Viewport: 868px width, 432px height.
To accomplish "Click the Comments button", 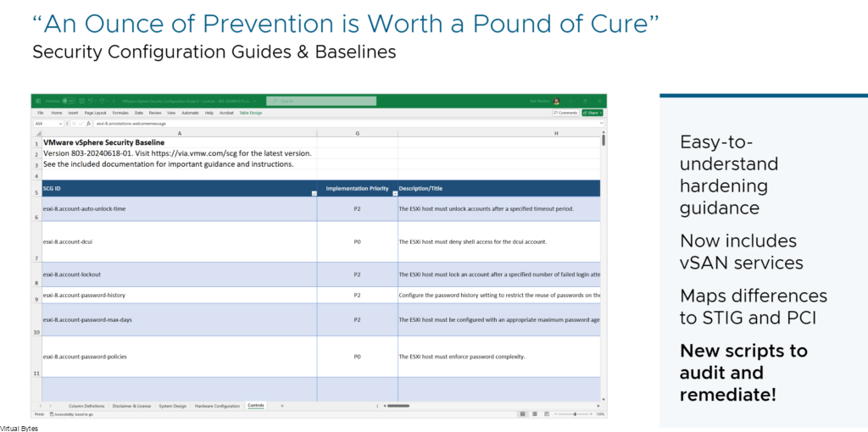I will tap(565, 113).
